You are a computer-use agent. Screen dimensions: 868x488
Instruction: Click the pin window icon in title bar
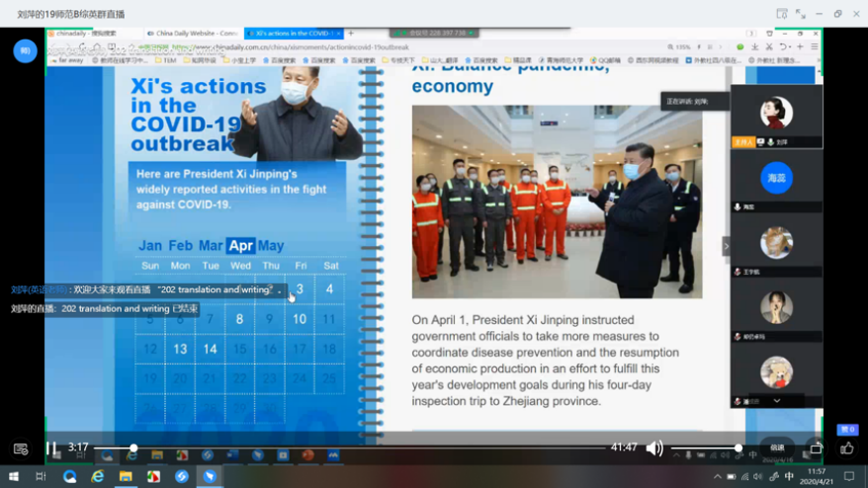tap(781, 14)
